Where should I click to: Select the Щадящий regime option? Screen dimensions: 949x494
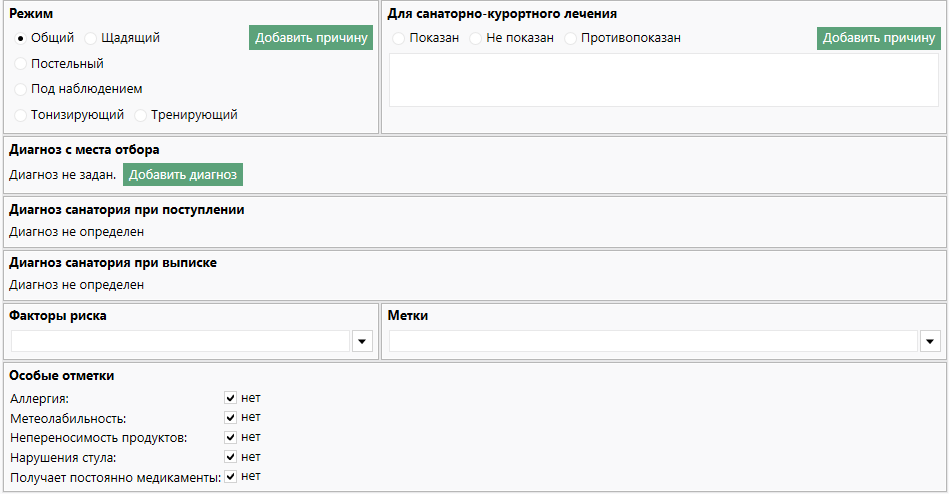(x=91, y=38)
